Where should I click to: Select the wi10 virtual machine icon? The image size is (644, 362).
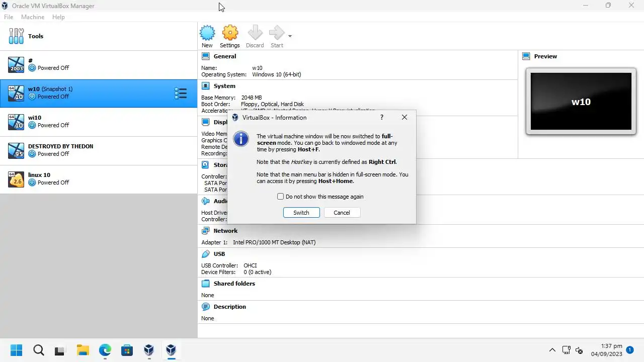16,122
